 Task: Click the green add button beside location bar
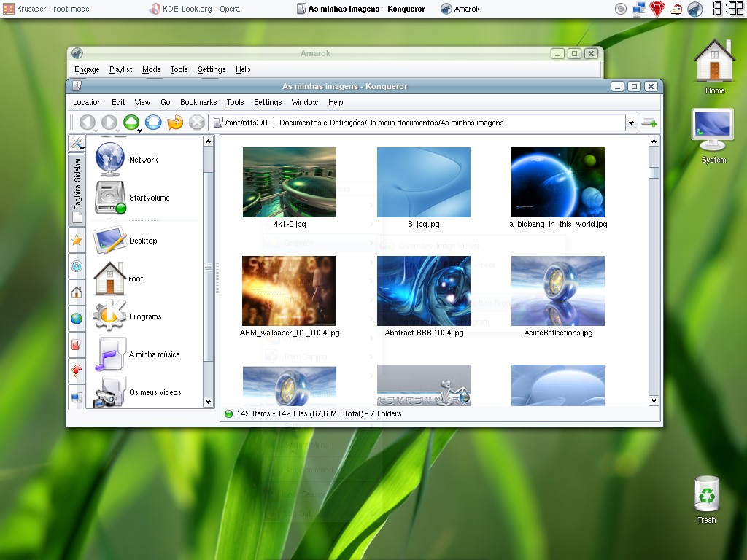pos(649,122)
